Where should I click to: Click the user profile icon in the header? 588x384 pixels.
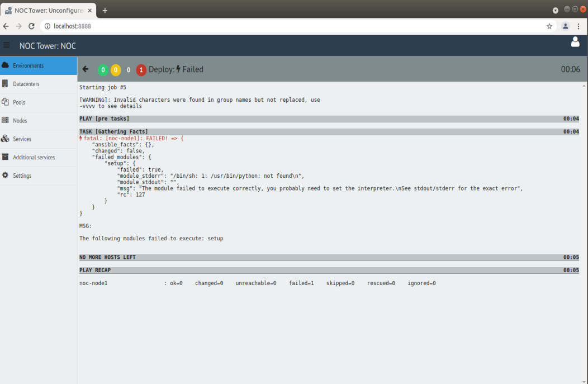tap(575, 41)
